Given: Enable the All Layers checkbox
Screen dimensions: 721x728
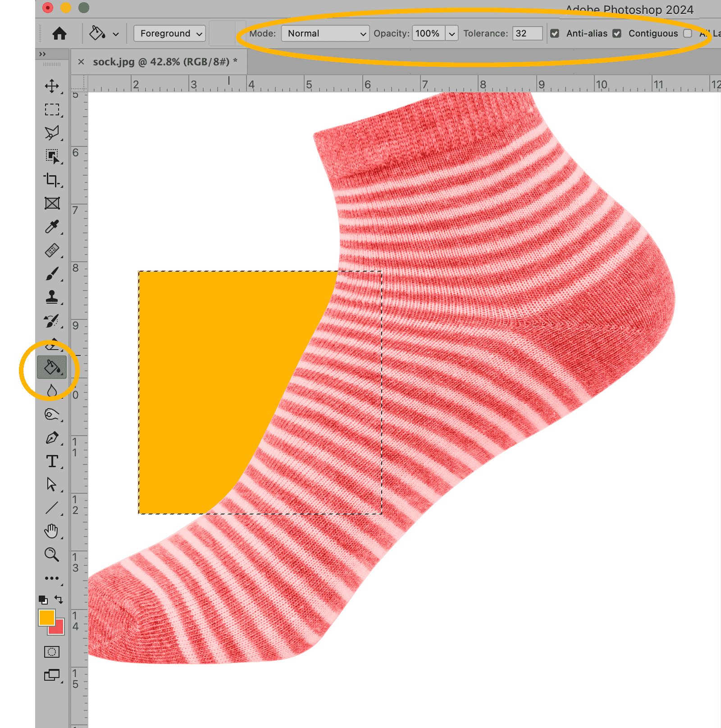Looking at the screenshot, I should pos(688,33).
